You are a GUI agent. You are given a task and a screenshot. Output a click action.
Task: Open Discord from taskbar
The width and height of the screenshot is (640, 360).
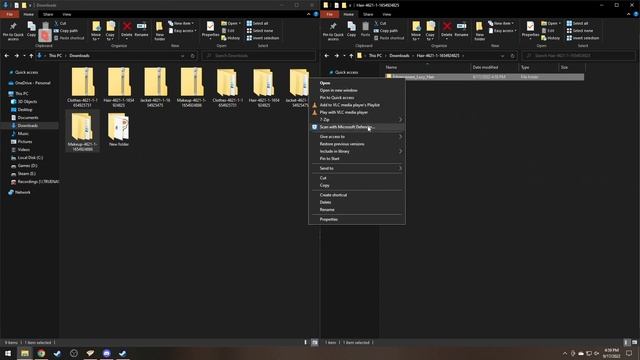107,353
